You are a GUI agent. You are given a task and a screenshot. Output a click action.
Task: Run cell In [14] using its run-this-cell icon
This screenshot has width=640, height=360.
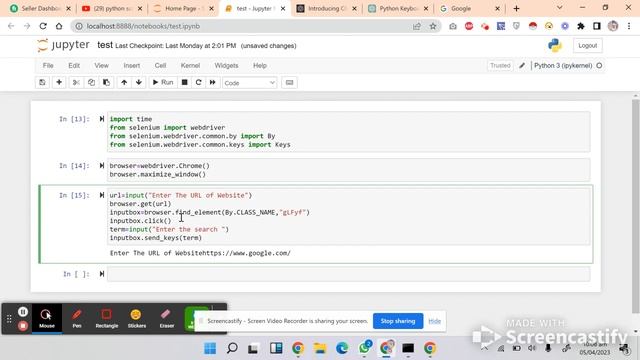pyautogui.click(x=102, y=165)
